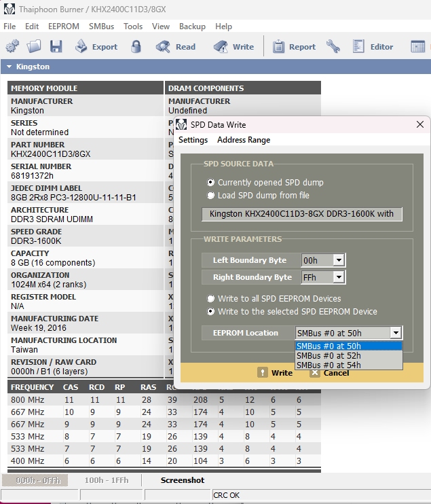Image resolution: width=431 pixels, height=504 pixels.
Task: Open the File menu
Action: tap(10, 26)
